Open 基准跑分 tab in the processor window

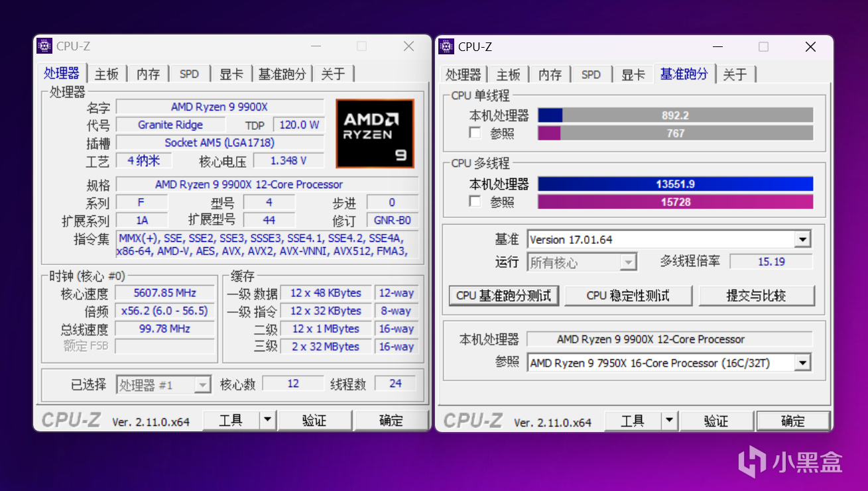coord(282,74)
